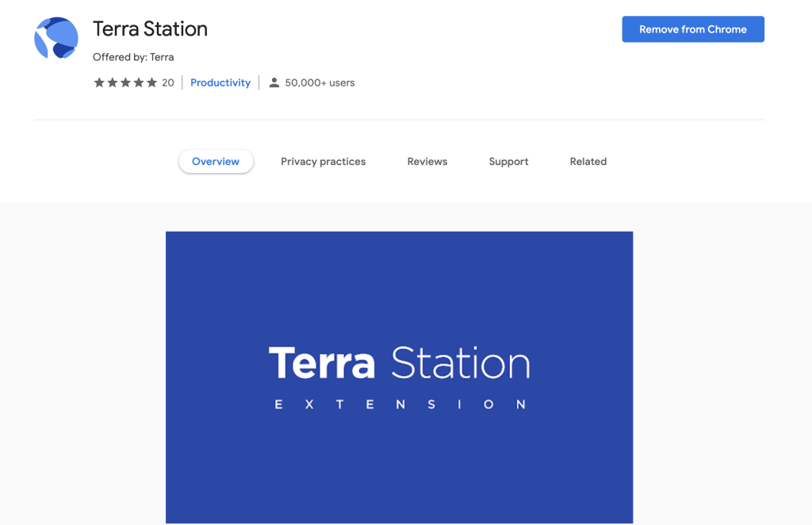Click the 50,000+ users label
Screen dimensions: 812x525
click(x=320, y=82)
